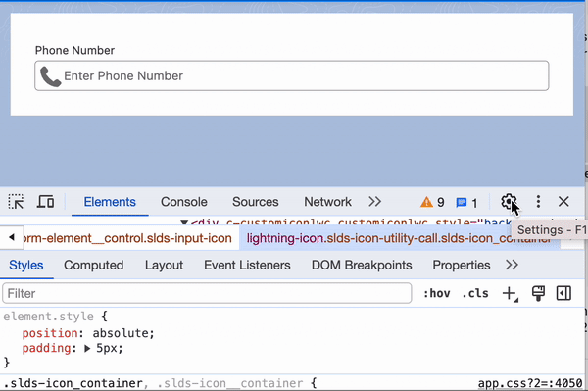Close the DevTools panel
588x391 pixels.
pos(563,202)
